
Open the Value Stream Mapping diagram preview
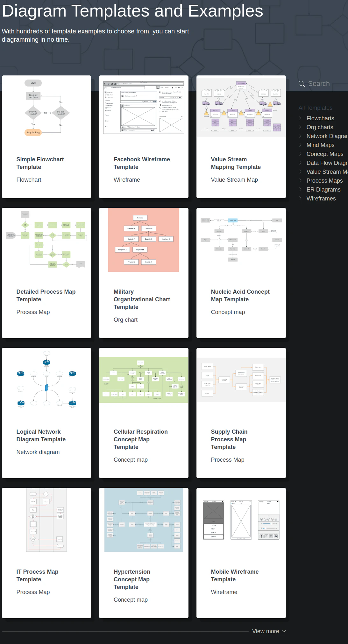pos(241,107)
